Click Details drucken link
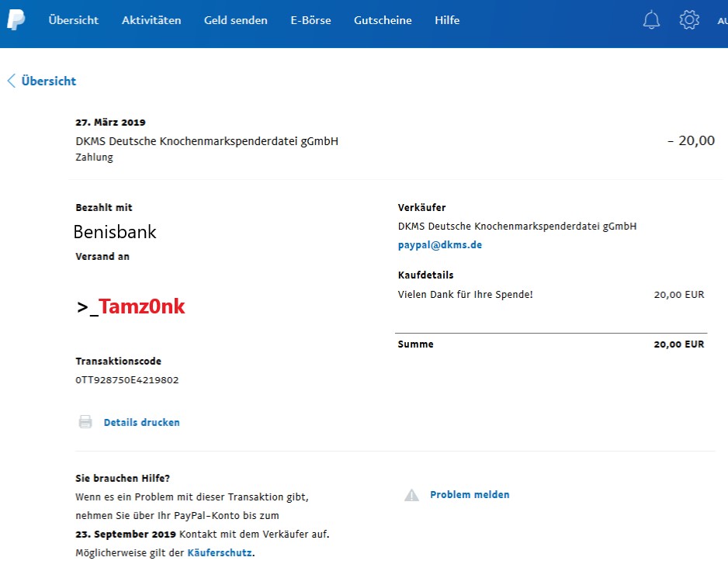Screen dimensions: 728x571 click(141, 422)
